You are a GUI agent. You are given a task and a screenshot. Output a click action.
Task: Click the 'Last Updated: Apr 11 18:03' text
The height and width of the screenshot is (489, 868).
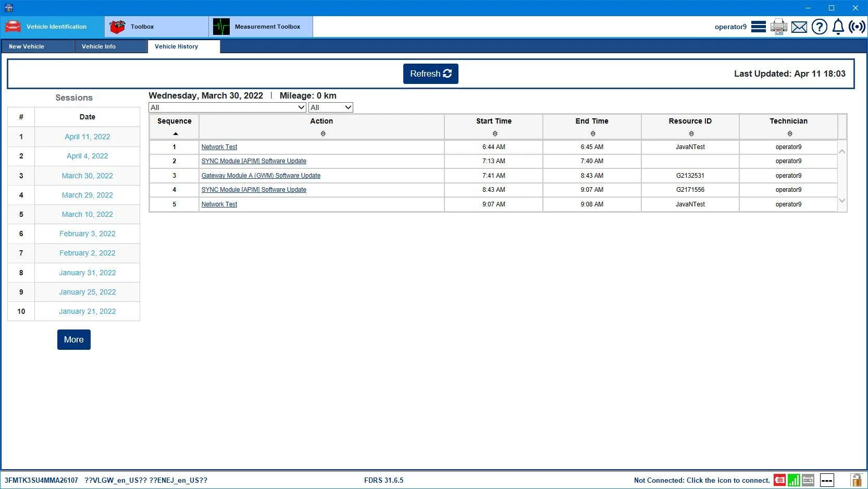click(790, 74)
